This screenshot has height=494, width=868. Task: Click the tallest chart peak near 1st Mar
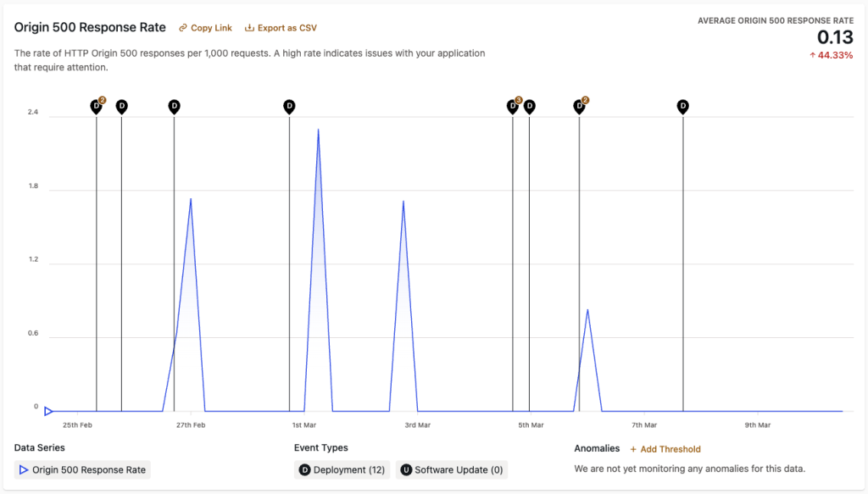(318, 130)
